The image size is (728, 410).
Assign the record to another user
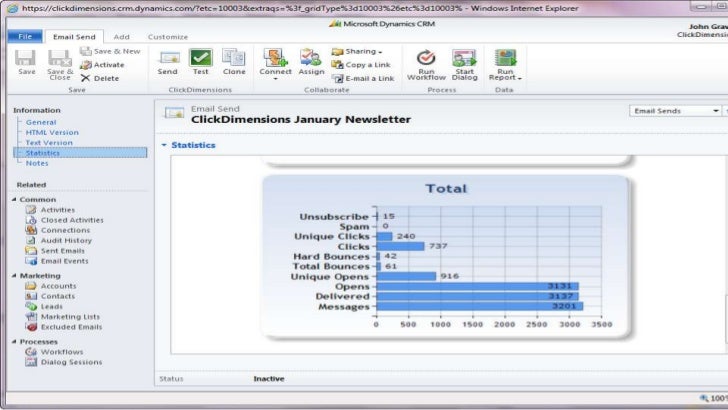311,62
